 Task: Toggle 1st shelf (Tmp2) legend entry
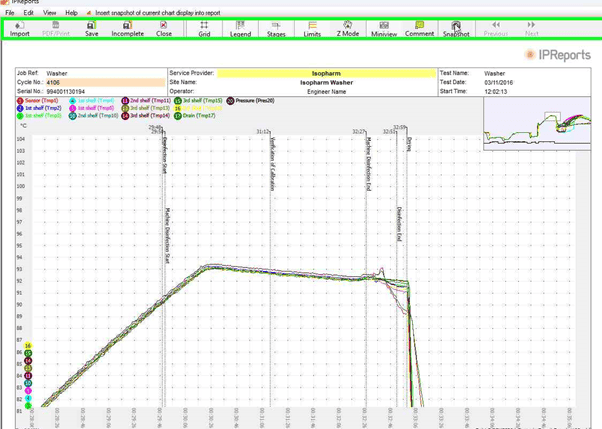coord(39,108)
